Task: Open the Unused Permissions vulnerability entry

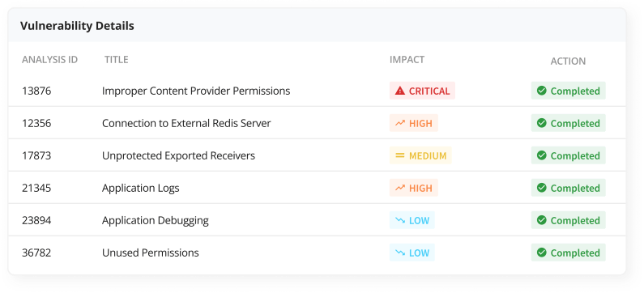Action: [151, 253]
